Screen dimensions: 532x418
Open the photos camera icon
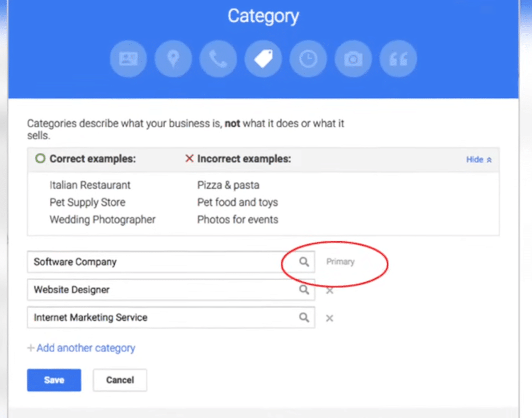pyautogui.click(x=353, y=58)
